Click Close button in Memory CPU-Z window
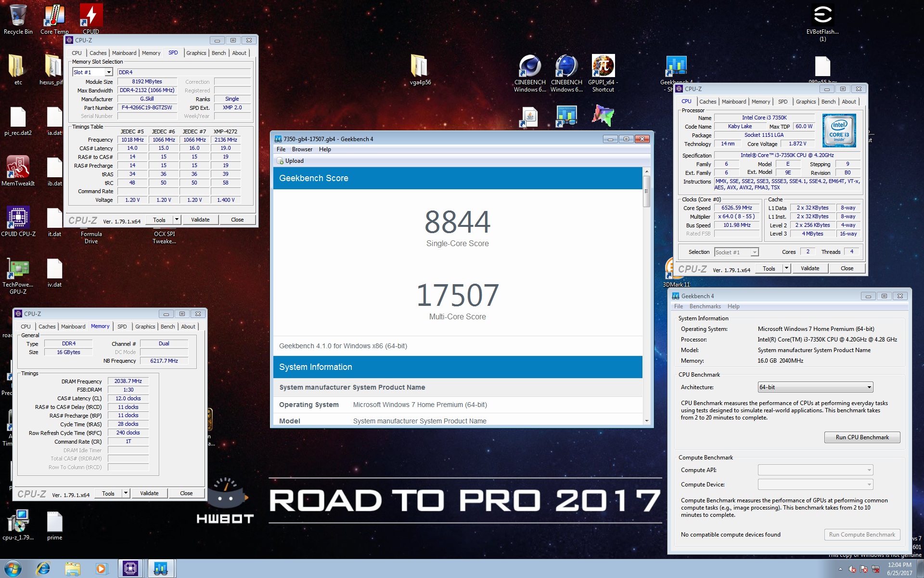This screenshot has height=578, width=924. click(186, 493)
